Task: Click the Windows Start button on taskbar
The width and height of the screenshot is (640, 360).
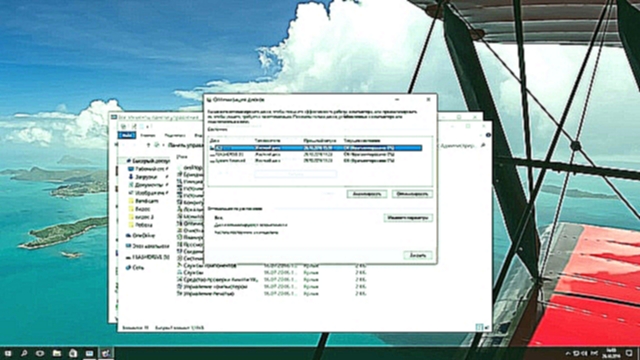Action: pyautogui.click(x=8, y=353)
